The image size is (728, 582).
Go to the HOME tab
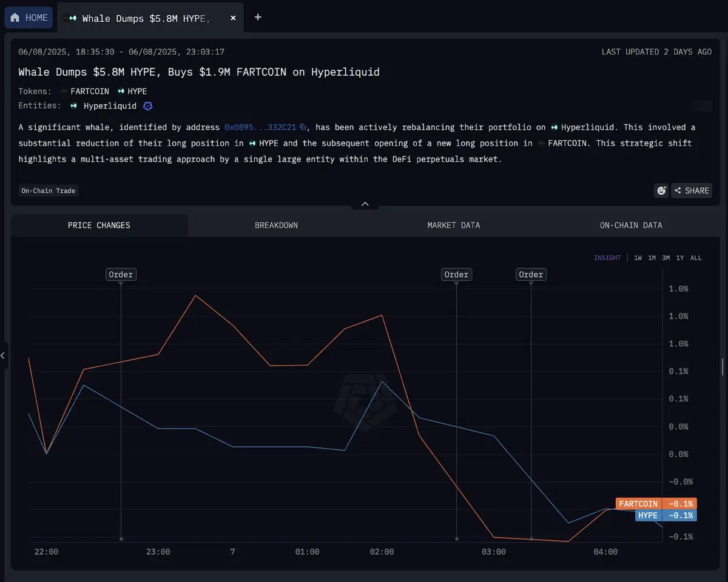click(29, 18)
